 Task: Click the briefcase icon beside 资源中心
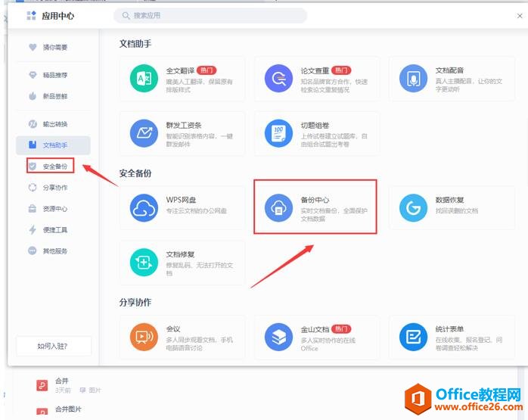pyautogui.click(x=33, y=208)
